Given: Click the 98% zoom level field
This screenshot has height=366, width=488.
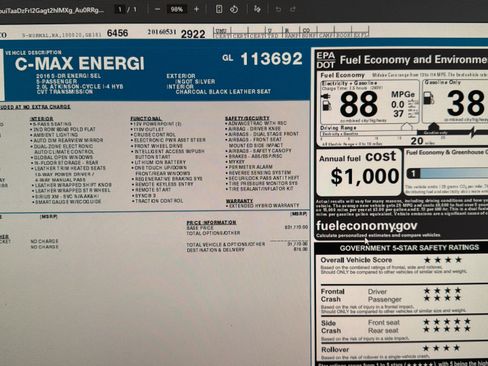Looking at the screenshot, I should click(176, 9).
